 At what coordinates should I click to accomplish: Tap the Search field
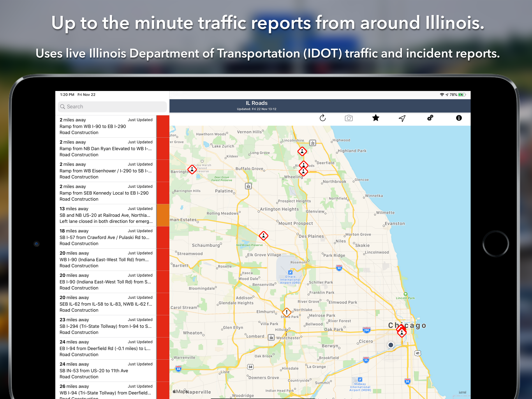click(112, 107)
